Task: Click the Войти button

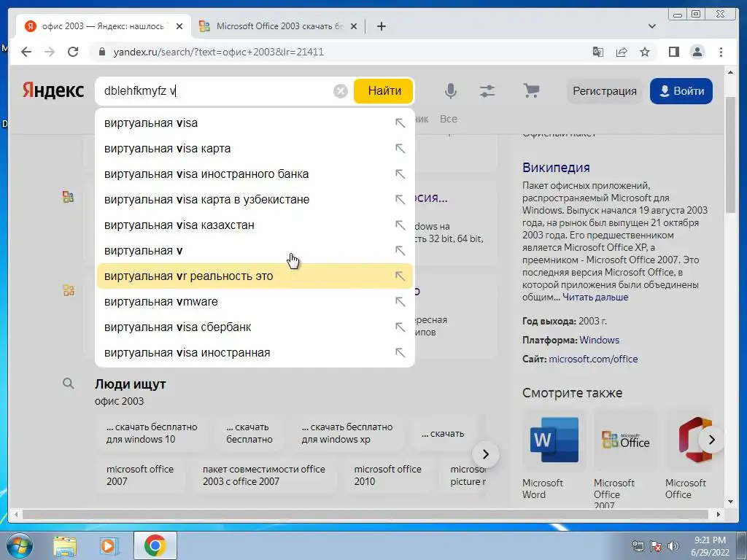Action: click(x=681, y=91)
